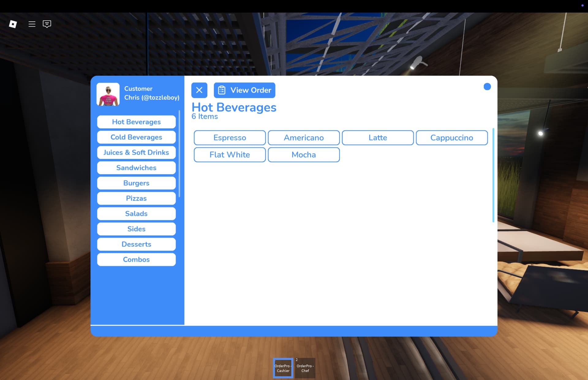This screenshot has width=588, height=380.
Task: Open the Roblox logo menu
Action: pyautogui.click(x=13, y=24)
